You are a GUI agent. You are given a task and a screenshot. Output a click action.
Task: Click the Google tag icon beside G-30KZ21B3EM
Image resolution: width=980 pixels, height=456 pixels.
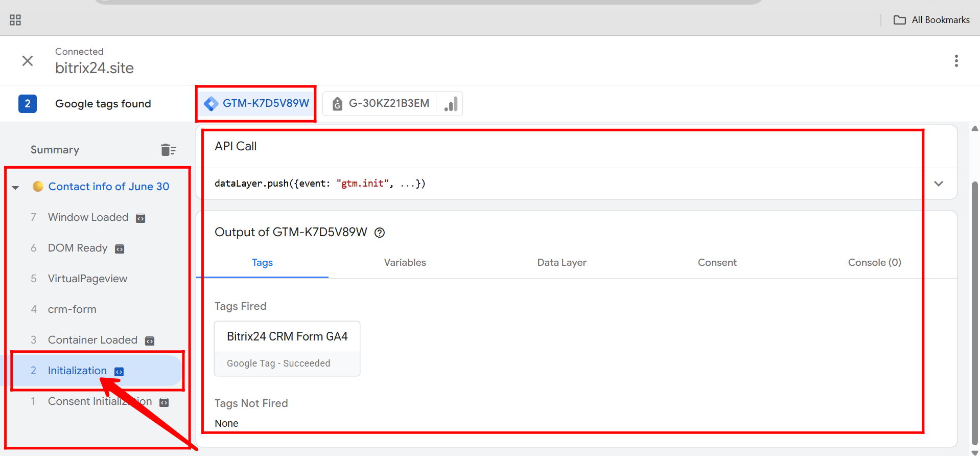click(x=337, y=104)
